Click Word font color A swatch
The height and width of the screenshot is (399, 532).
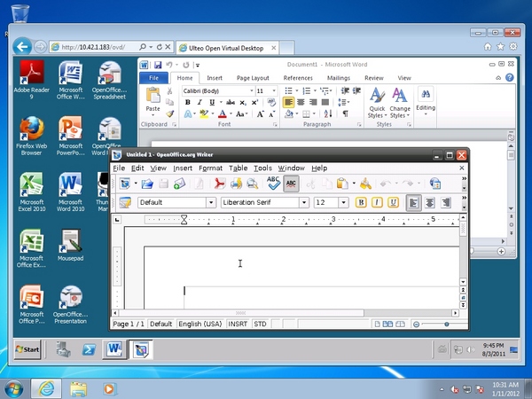pyautogui.click(x=223, y=114)
